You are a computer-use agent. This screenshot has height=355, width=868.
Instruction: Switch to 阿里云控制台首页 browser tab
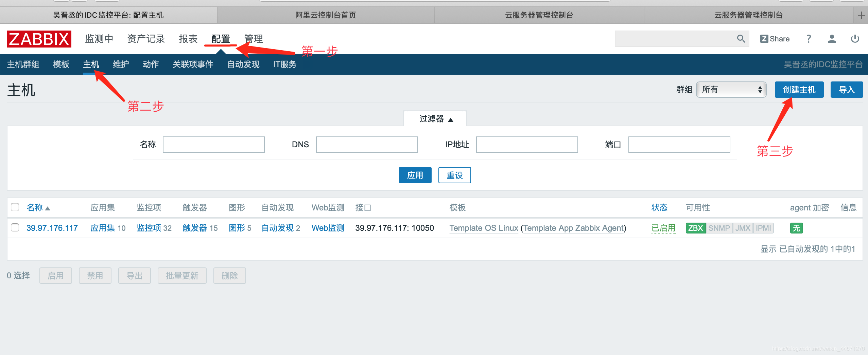326,15
